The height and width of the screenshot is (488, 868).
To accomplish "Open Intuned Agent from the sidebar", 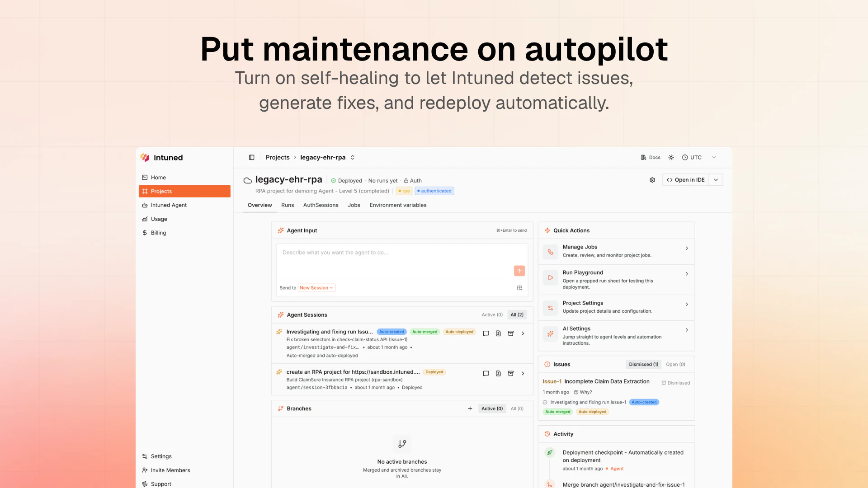I will (169, 205).
